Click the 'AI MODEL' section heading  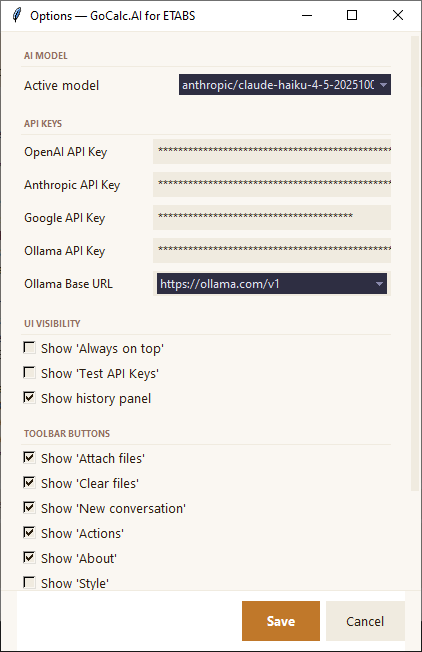[46, 56]
